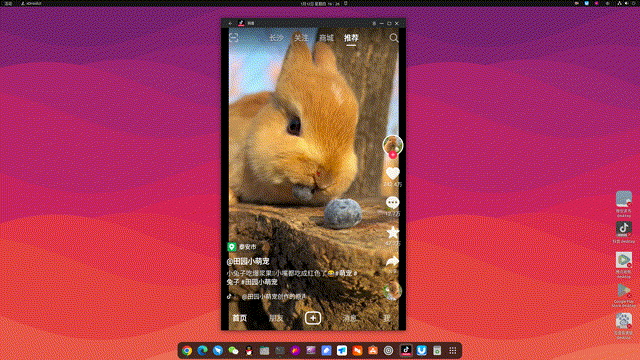Launch Google Chrome from the dock
This screenshot has height=360, width=640.
pos(187,351)
